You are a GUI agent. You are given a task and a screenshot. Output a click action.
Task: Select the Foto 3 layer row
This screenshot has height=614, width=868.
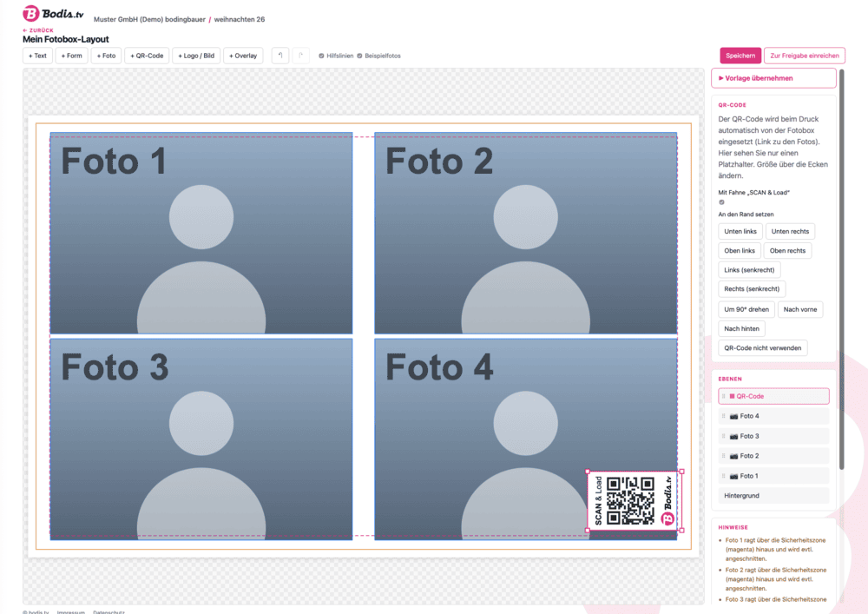point(774,436)
